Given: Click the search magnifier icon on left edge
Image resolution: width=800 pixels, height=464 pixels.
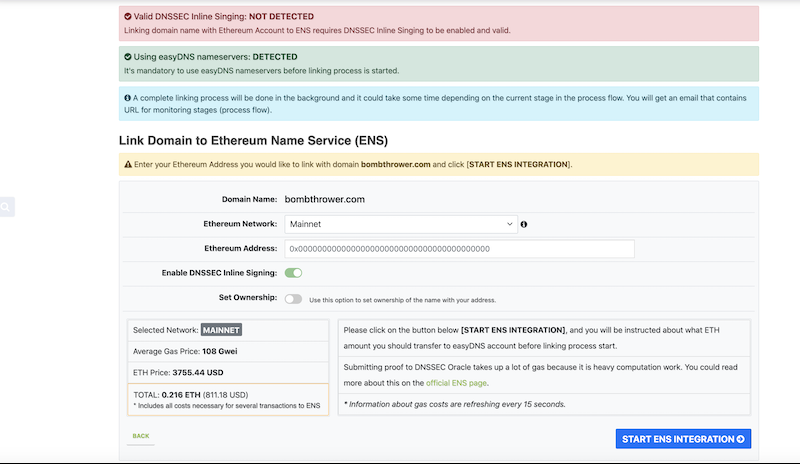Looking at the screenshot, I should pos(5,207).
